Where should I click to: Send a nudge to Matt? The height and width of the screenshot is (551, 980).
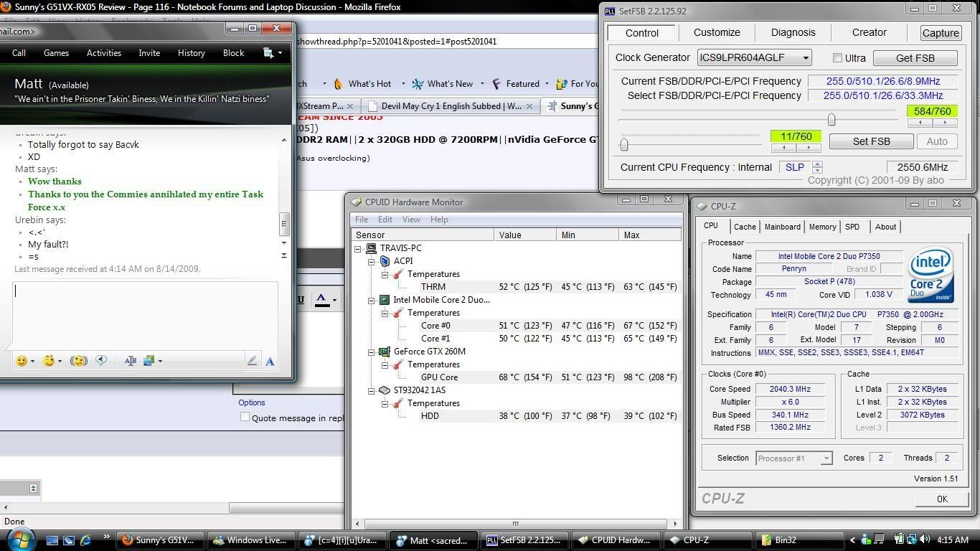click(x=79, y=361)
